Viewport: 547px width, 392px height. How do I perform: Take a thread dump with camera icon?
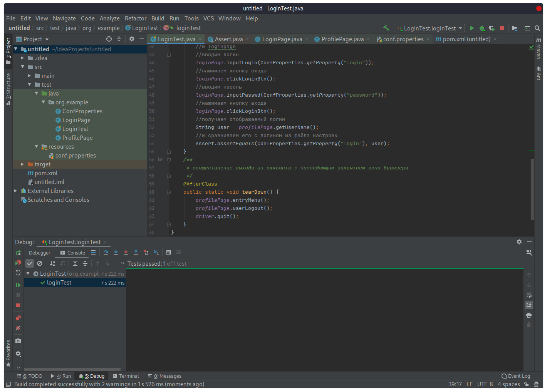coord(18,341)
